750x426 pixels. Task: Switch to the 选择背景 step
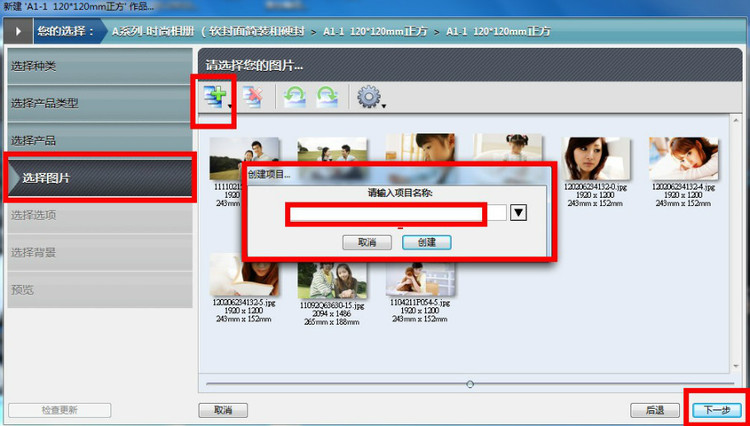click(99, 252)
